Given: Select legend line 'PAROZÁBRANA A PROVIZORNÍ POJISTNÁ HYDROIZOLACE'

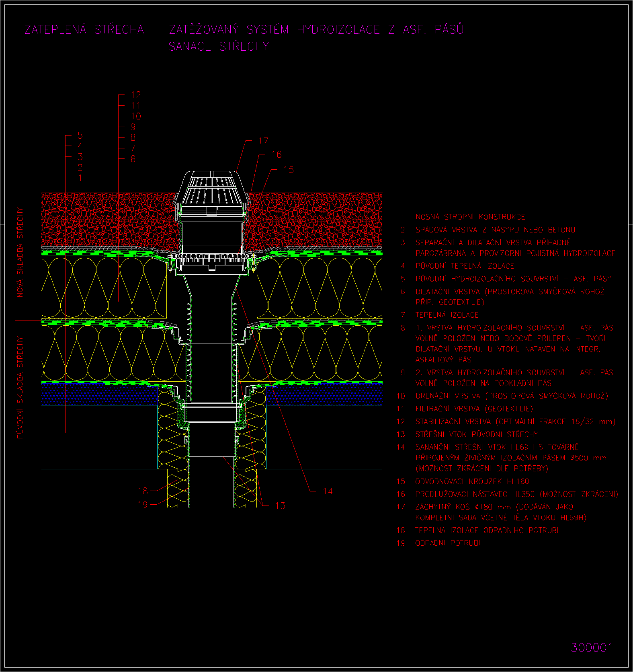Looking at the screenshot, I should click(x=516, y=253).
